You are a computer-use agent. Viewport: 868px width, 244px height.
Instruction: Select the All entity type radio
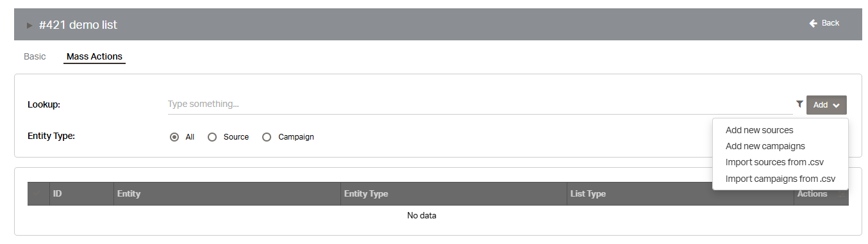pyautogui.click(x=174, y=137)
